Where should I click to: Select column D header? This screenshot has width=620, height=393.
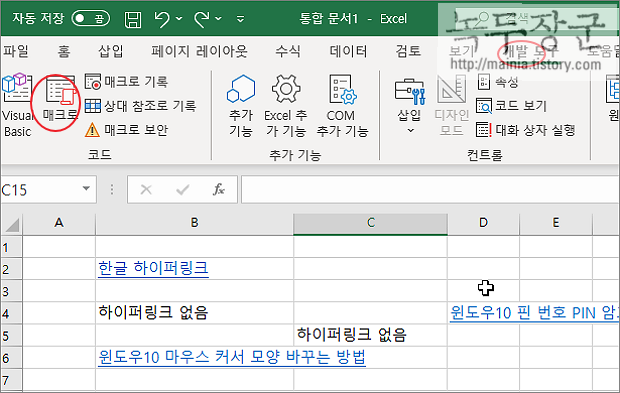pos(483,223)
